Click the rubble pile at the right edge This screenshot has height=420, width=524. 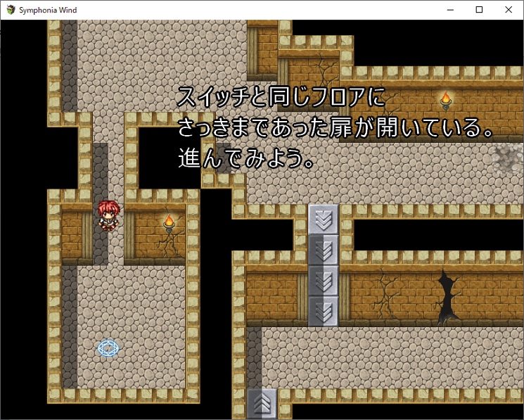tap(509, 158)
